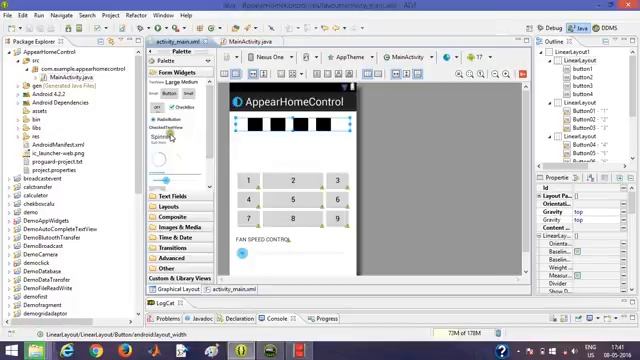Open the Android SDK Manager icon
The height and width of the screenshot is (360, 640).
68,28
